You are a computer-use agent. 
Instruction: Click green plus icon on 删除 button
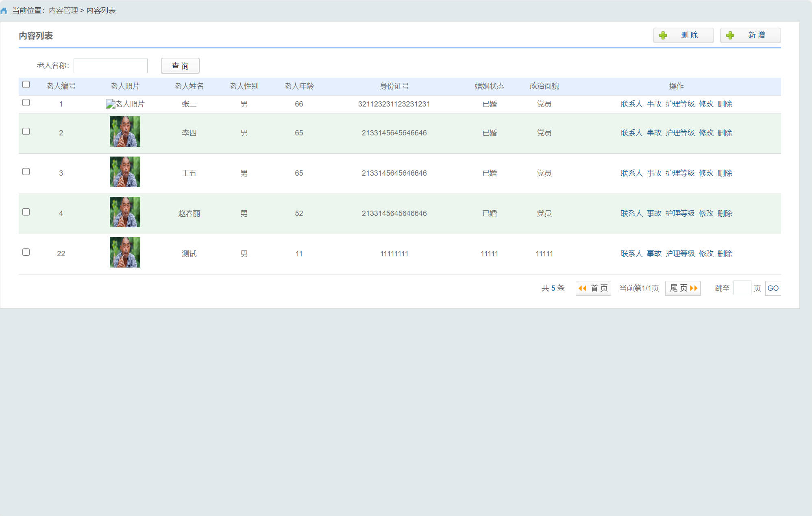(663, 35)
